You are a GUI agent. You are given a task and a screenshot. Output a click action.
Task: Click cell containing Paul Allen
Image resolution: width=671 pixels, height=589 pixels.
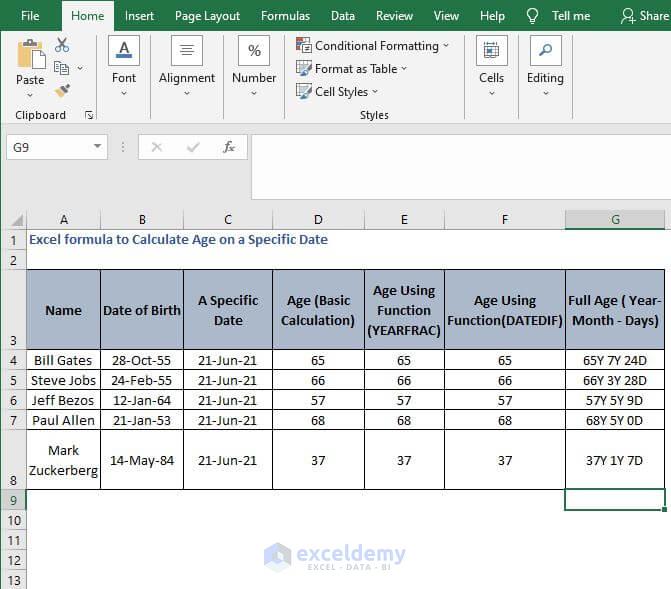click(x=63, y=420)
